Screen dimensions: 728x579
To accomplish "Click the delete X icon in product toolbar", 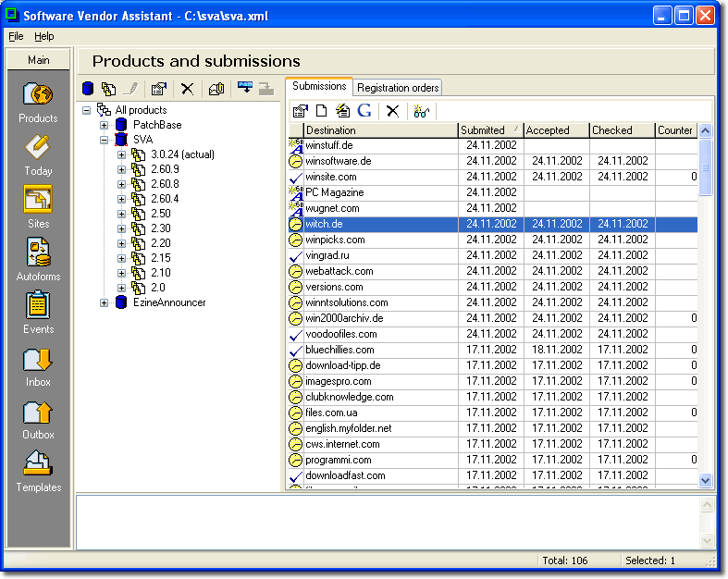I will tap(187, 88).
